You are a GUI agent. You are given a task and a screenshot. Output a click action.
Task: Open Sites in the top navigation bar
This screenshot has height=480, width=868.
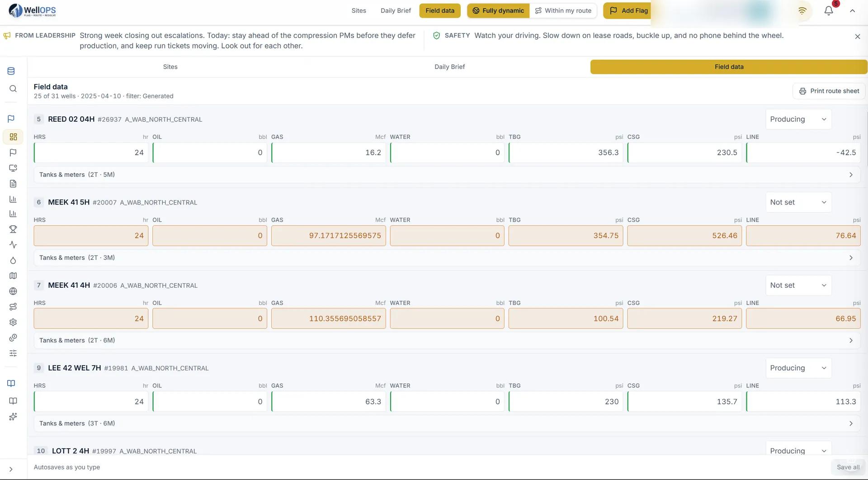coord(359,10)
